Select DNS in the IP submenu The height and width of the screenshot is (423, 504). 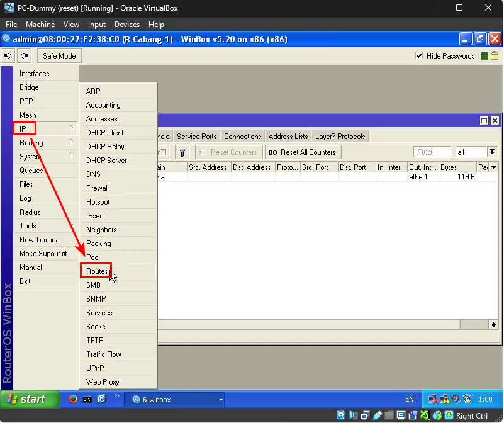[x=118, y=174]
